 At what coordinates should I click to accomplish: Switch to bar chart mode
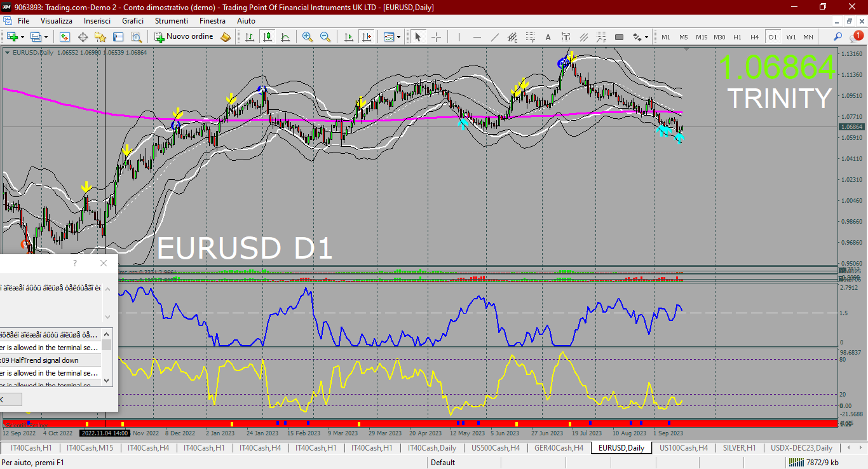[250, 37]
